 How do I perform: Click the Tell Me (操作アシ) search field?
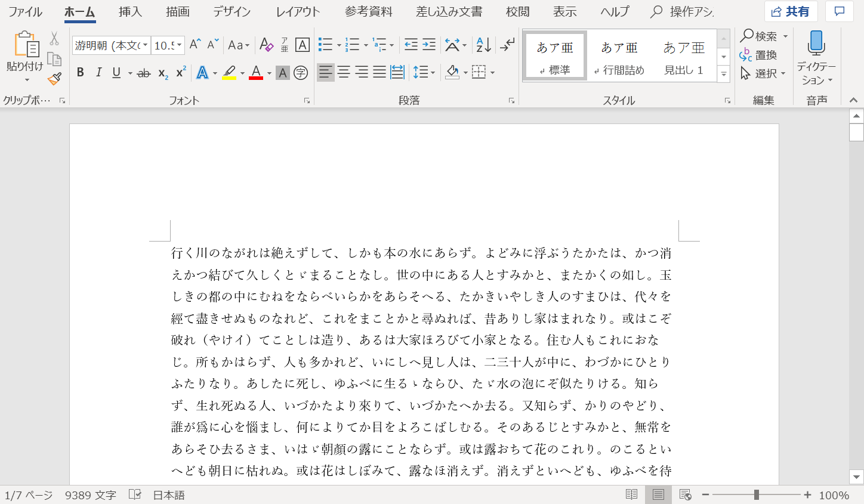click(683, 11)
